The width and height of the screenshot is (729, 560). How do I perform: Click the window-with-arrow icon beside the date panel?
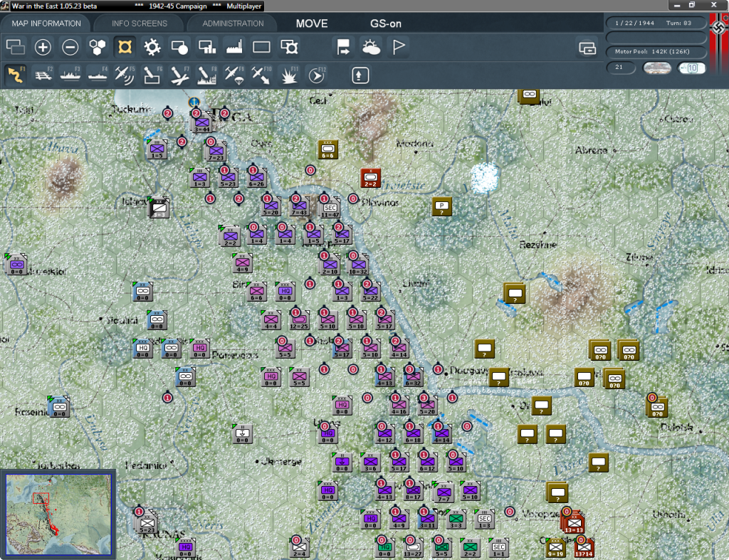(587, 48)
